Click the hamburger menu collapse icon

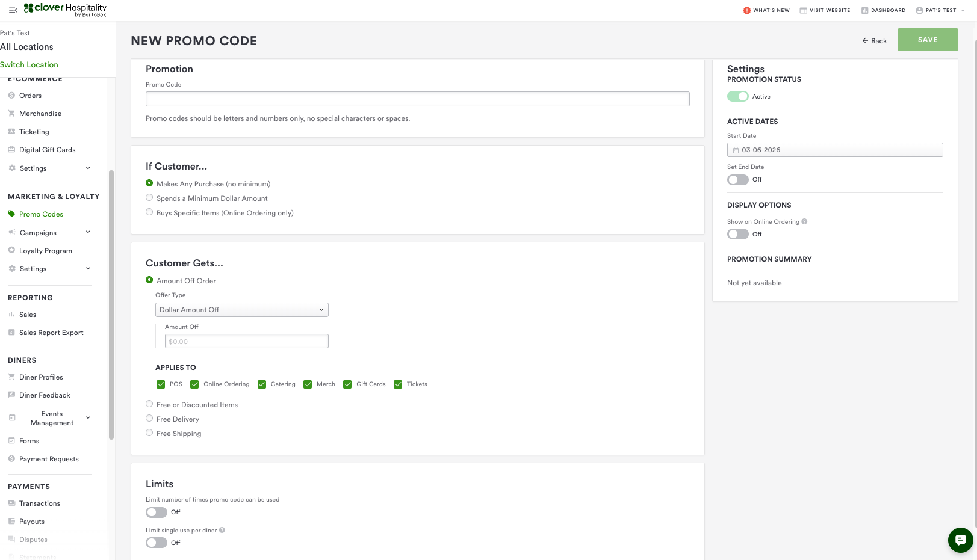[x=13, y=10]
